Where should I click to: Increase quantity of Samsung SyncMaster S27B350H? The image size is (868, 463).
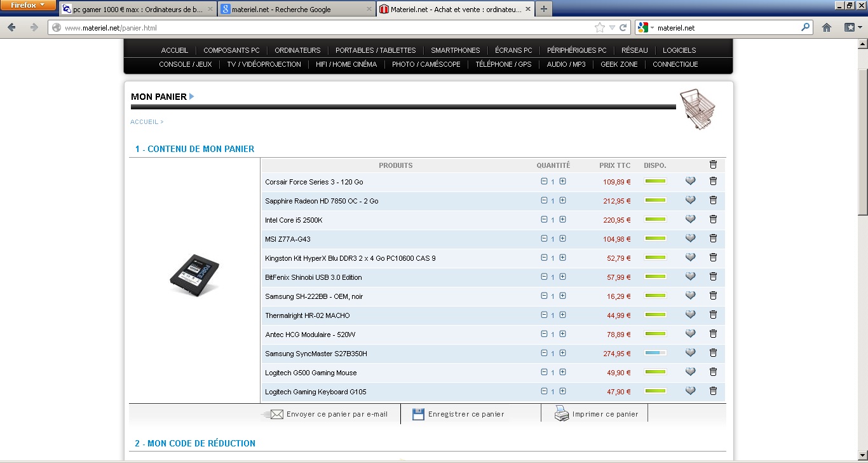tap(562, 353)
